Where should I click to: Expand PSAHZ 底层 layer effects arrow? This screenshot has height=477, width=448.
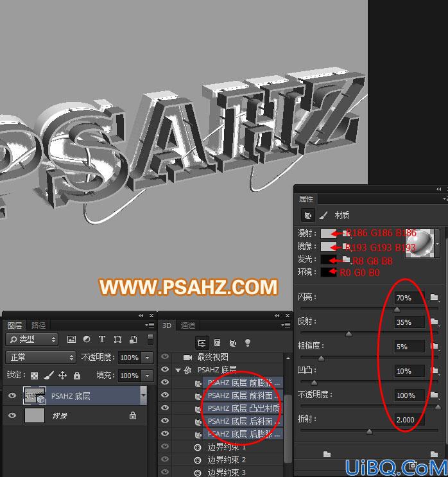pos(143,395)
